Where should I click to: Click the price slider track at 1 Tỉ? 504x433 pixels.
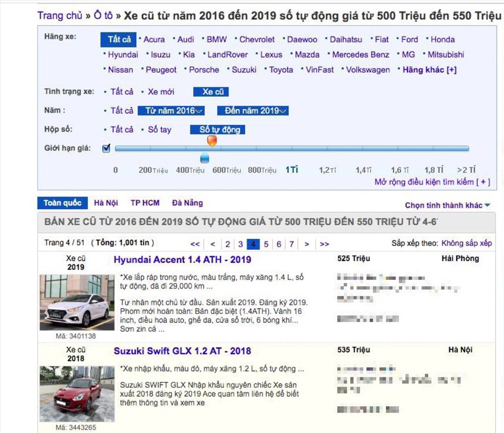pos(292,149)
